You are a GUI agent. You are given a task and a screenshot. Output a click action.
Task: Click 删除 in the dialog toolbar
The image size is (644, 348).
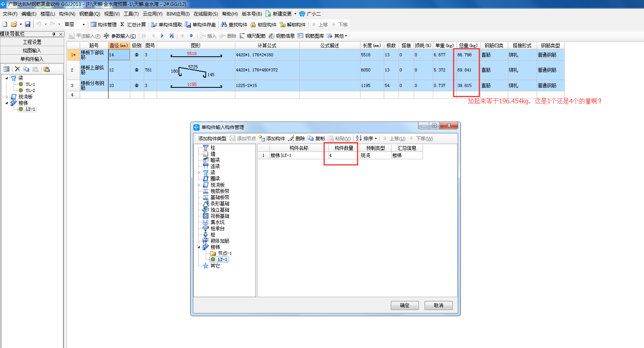296,138
